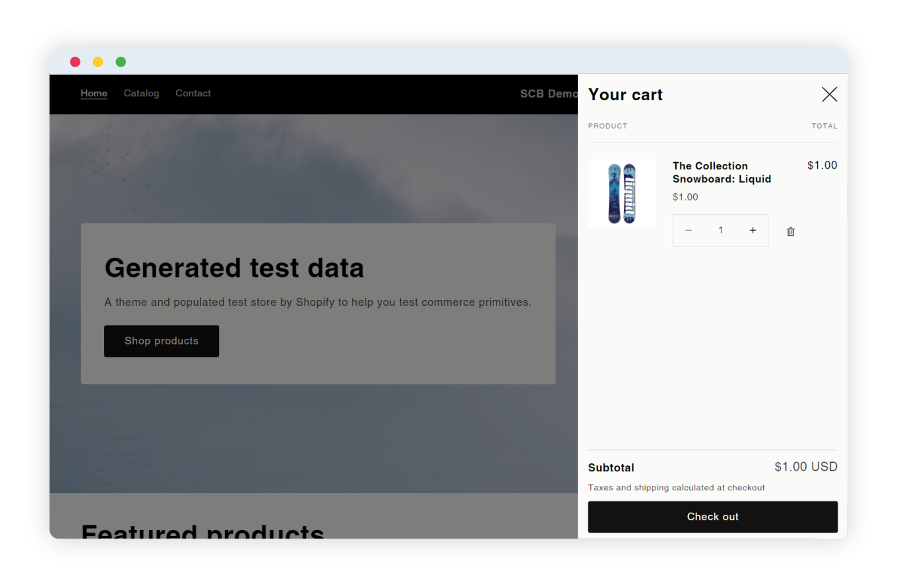Decrease item quantity with the minus button
The height and width of the screenshot is (588, 897).
tap(689, 231)
